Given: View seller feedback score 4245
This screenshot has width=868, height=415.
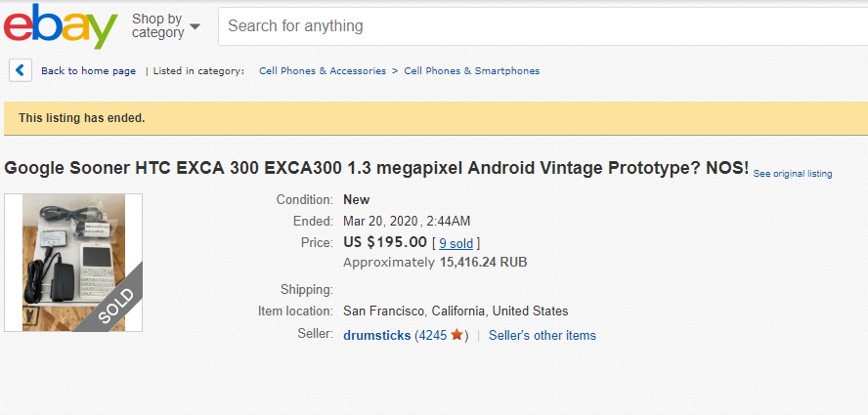Looking at the screenshot, I should (x=432, y=336).
